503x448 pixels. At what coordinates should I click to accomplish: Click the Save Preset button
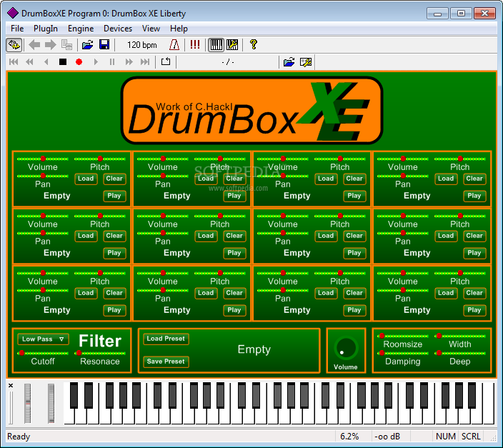point(166,362)
